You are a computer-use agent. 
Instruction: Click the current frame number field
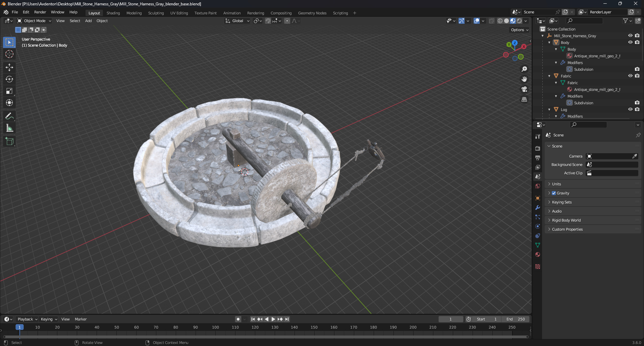click(450, 319)
